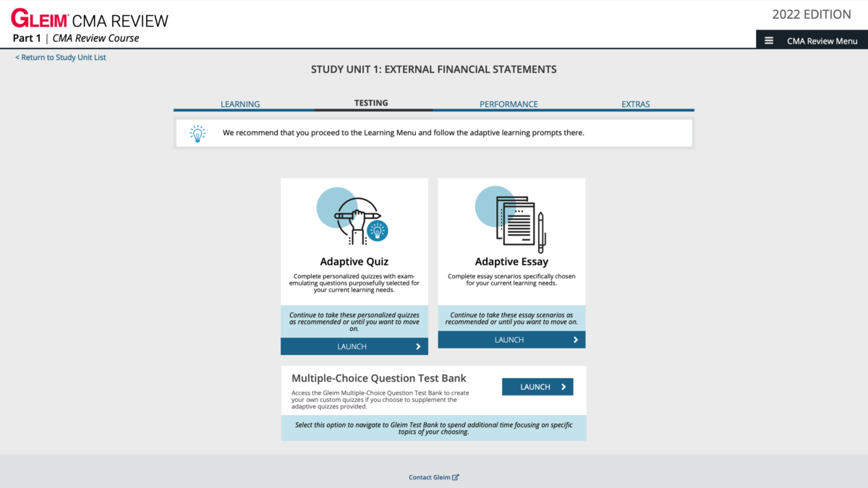868x488 pixels.
Task: Click the Gleim logo in the header
Action: pyautogui.click(x=40, y=19)
